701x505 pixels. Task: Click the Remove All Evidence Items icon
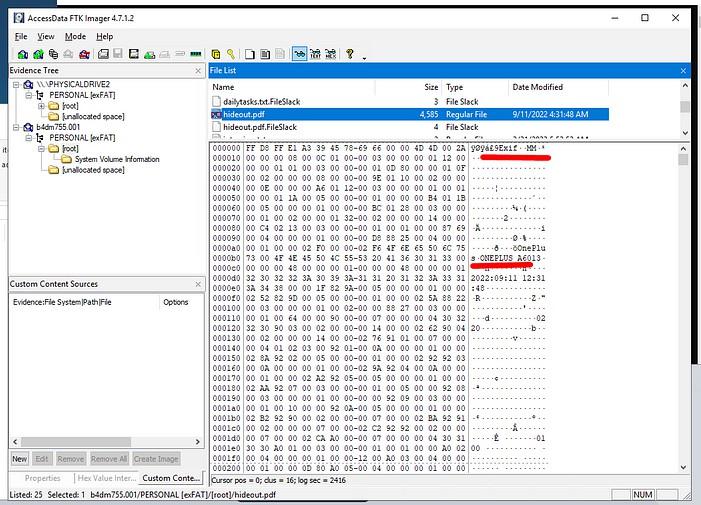click(84, 54)
